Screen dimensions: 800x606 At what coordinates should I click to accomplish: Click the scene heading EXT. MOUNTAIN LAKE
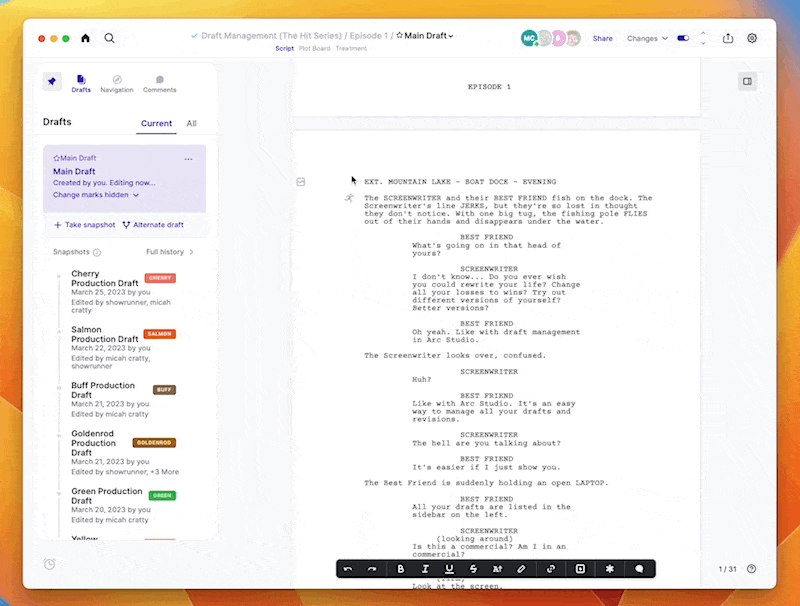[x=460, y=182]
